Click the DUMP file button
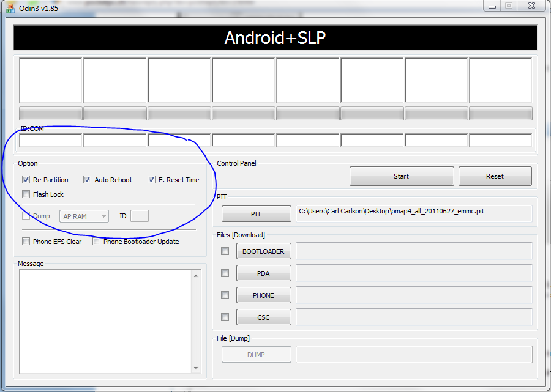This screenshot has height=392, width=551. (x=256, y=355)
